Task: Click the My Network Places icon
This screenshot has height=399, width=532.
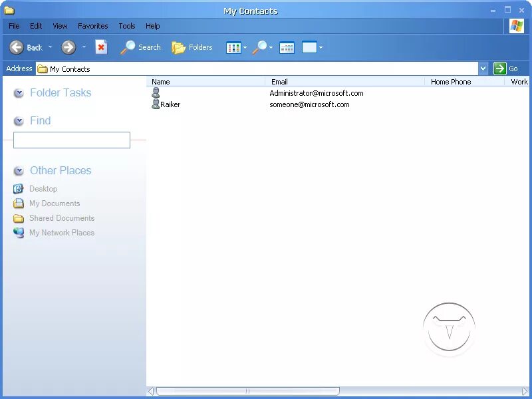Action: [x=19, y=233]
